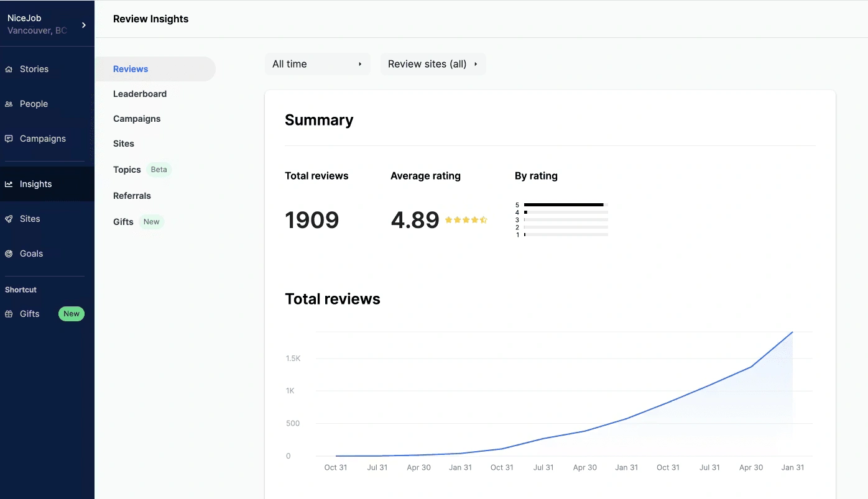
Task: Open the All time date range dropdown
Action: [317, 63]
